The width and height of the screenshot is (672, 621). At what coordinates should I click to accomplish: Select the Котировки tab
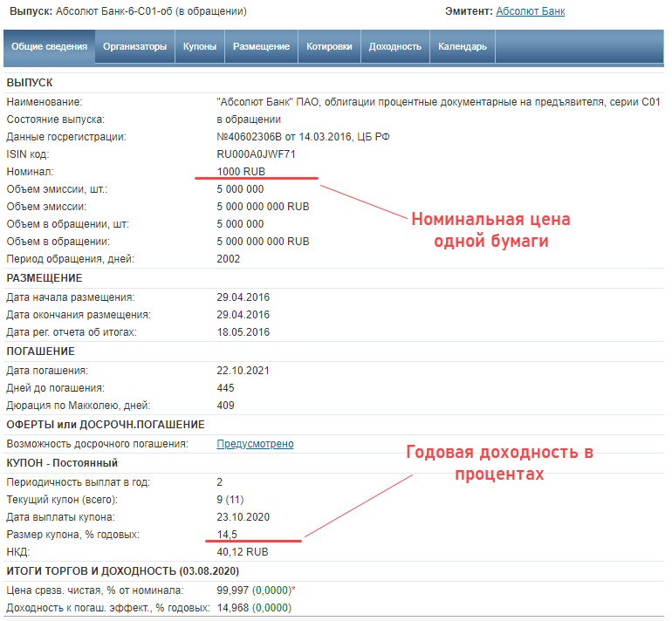329,47
